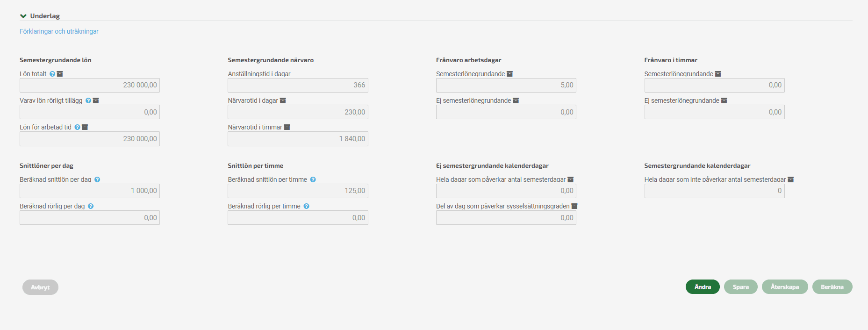Focus the Beräknad snittlön per timme field
The height and width of the screenshot is (330, 868).
coord(298,191)
